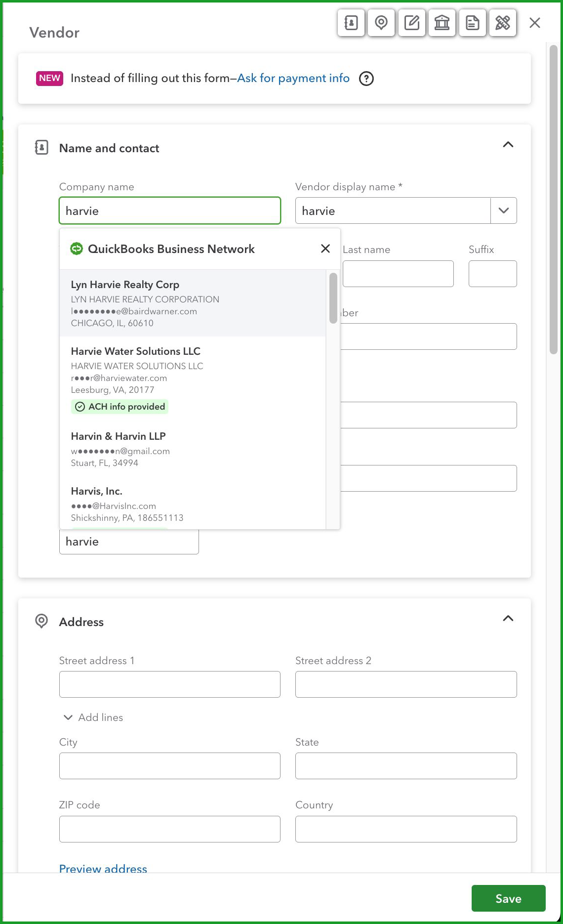The image size is (563, 924).
Task: Click the Last name field
Action: (398, 274)
